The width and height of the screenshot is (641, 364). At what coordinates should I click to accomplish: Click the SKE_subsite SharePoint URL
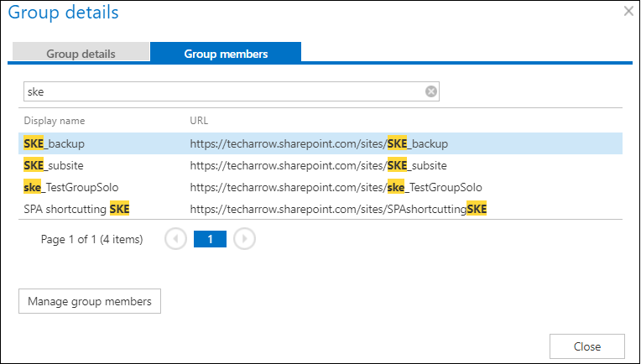click(x=319, y=165)
